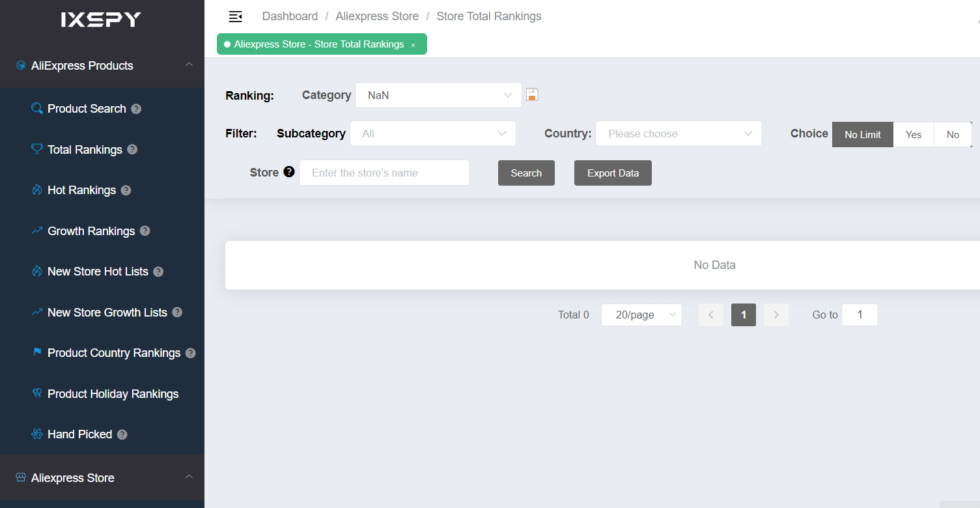Close the Store Total Rankings tab
Viewport: 980px width, 508px height.
(x=413, y=44)
